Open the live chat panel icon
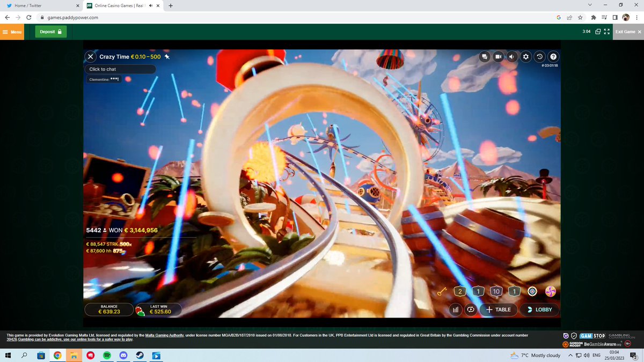The width and height of the screenshot is (644, 362). pyautogui.click(x=485, y=56)
